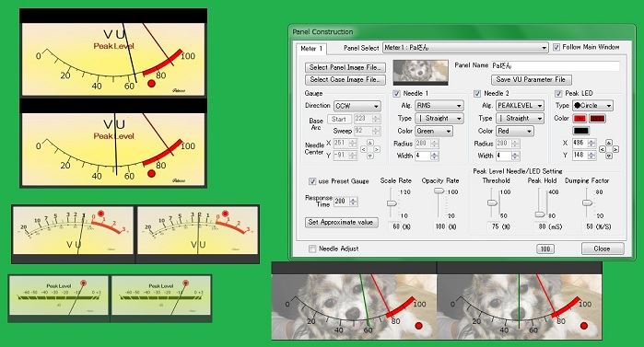Image resolution: width=644 pixels, height=347 pixels.
Task: Move Peak LED up with the arrow
Action: click(609, 143)
